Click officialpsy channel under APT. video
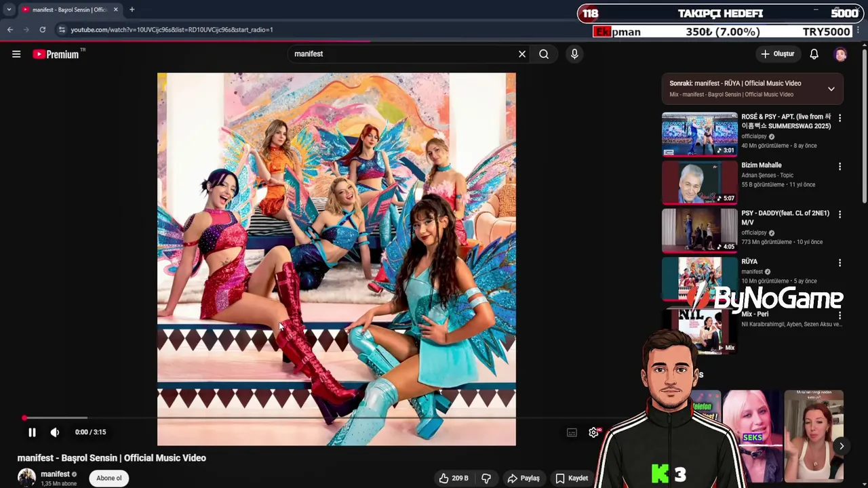The height and width of the screenshot is (488, 868). point(754,136)
